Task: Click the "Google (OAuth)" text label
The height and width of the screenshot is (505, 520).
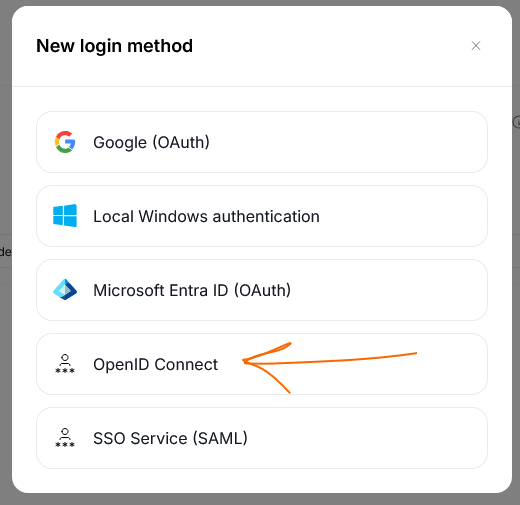Action: (151, 143)
